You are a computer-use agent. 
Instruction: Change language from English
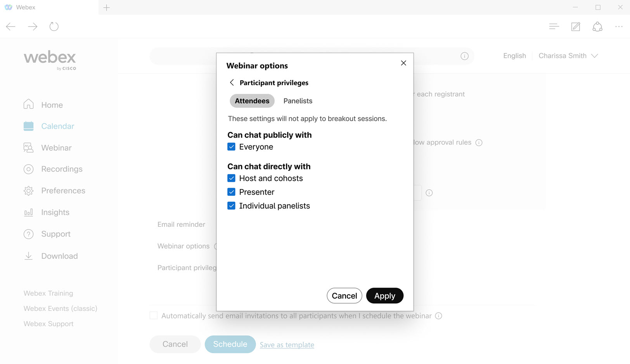514,56
